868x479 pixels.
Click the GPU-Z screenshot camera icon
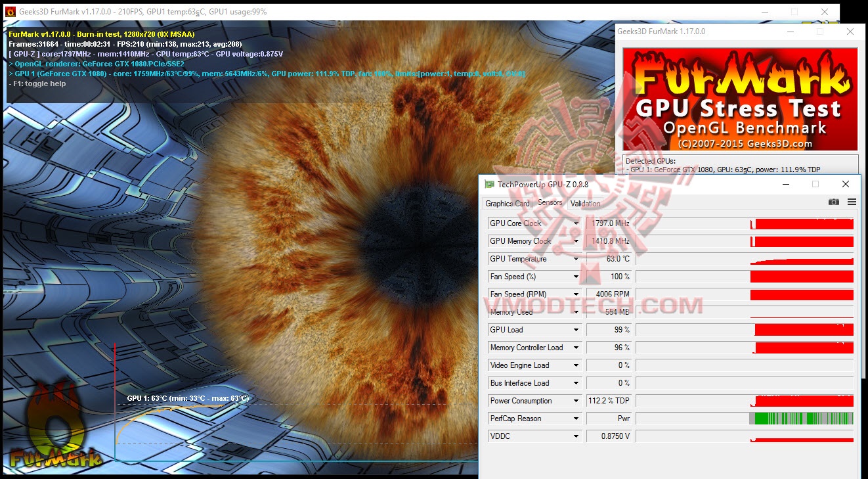coord(833,202)
